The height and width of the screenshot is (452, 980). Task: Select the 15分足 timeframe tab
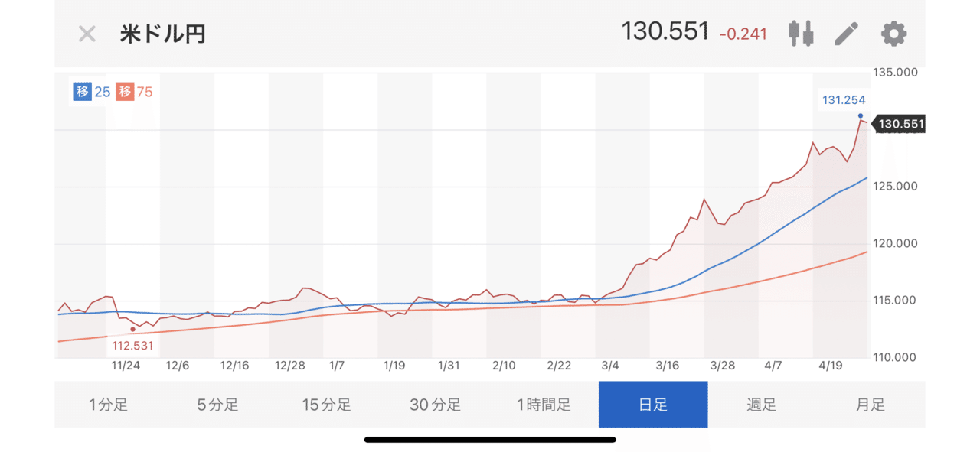[x=326, y=405]
